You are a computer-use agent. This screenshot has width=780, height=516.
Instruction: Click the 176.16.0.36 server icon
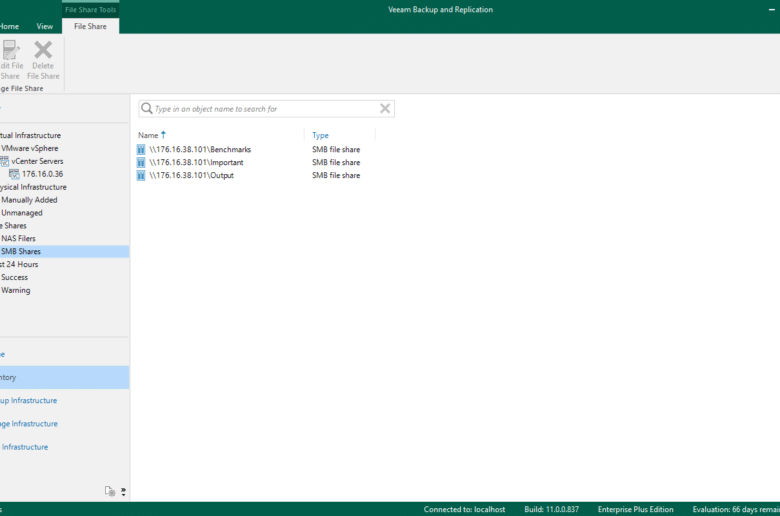click(x=14, y=174)
